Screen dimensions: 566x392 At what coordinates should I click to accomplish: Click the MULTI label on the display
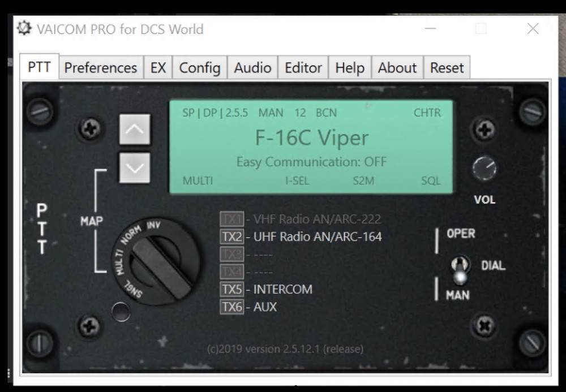198,180
